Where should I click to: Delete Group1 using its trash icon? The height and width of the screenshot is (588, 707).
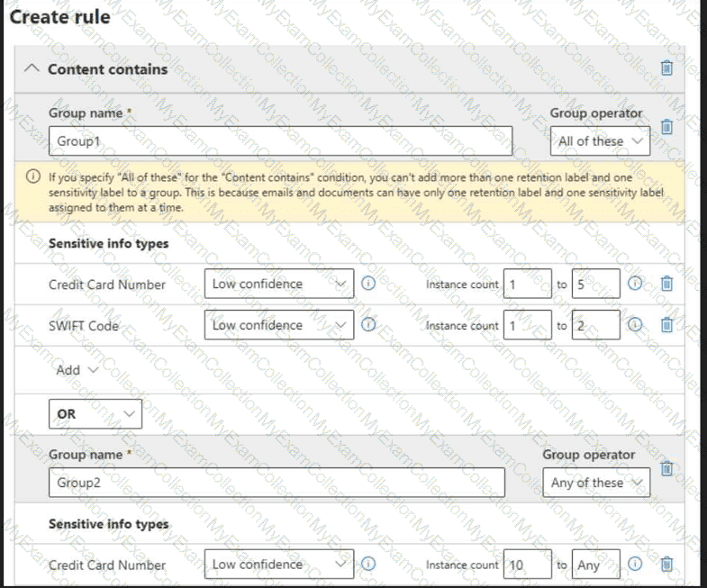click(x=666, y=128)
